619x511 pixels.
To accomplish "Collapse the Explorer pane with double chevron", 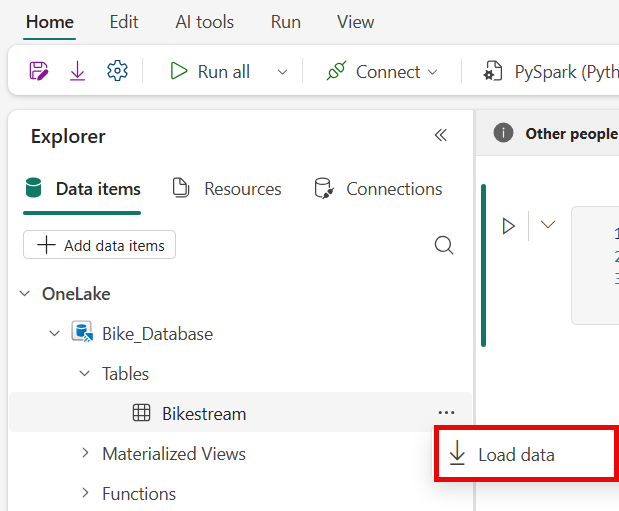I will (441, 135).
